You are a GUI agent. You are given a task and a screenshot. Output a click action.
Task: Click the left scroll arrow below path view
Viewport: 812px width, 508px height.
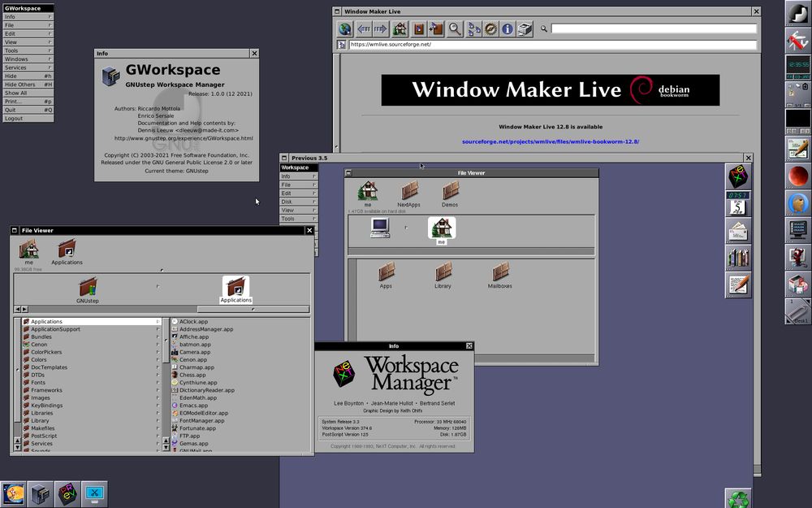(17, 309)
